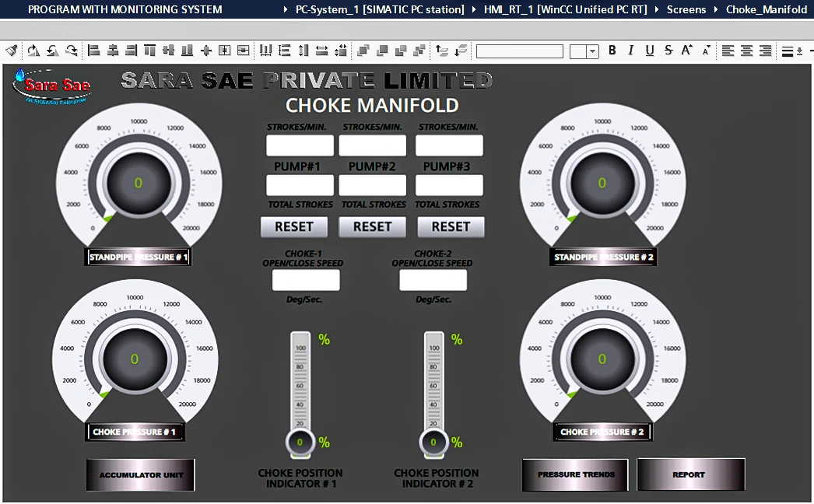
Task: Open the font size dropdown arrow
Action: (x=593, y=51)
